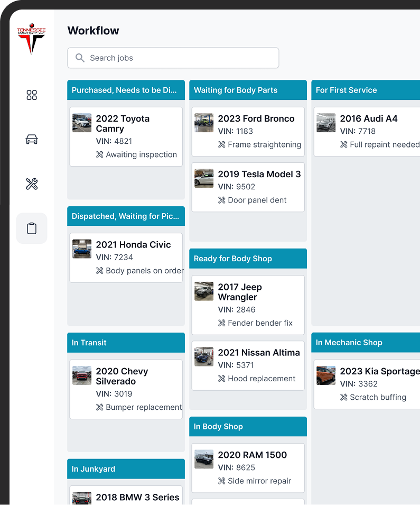420x505 pixels.
Task: Open the 2019 Tesla Model 3 photo thumbnail
Action: click(x=204, y=178)
